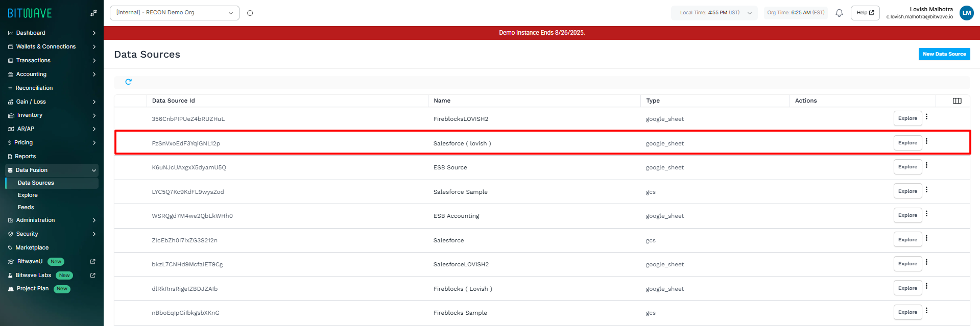Open more actions for ESB Source row

(926, 165)
